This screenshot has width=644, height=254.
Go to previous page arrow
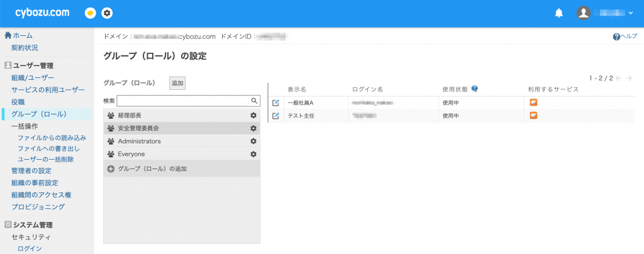click(619, 78)
